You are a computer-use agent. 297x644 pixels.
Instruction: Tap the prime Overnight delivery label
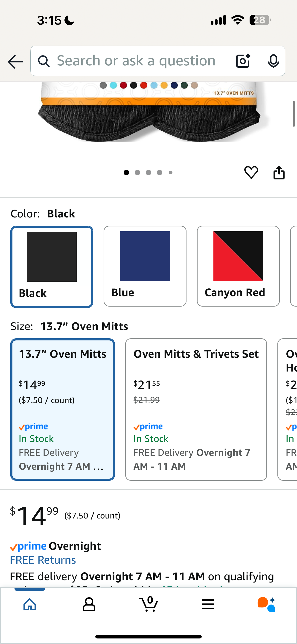pyautogui.click(x=55, y=546)
